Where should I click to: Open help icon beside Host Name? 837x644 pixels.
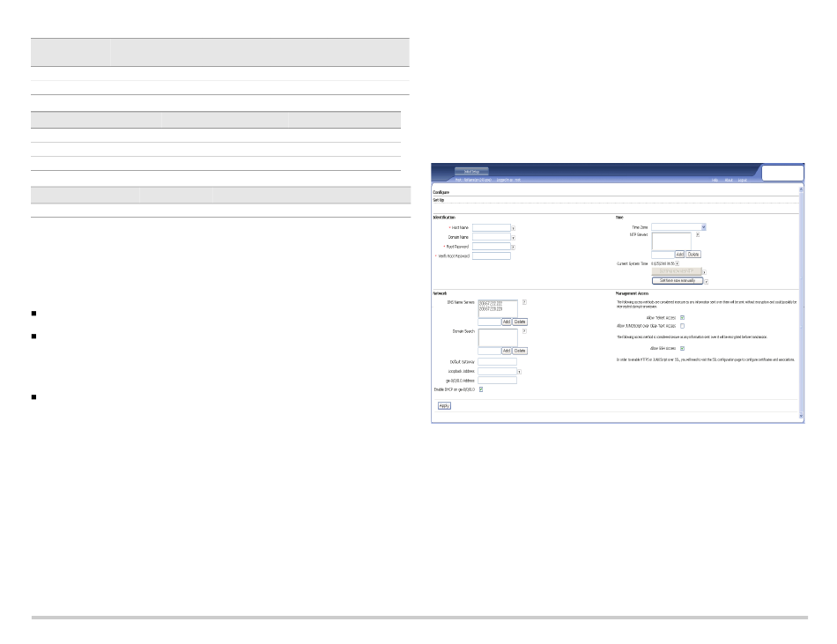[x=514, y=228]
